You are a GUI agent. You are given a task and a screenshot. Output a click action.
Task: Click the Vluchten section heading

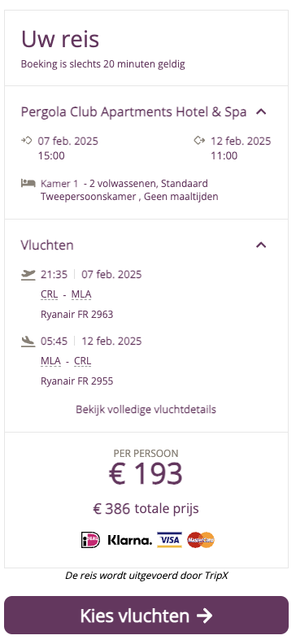tap(47, 245)
